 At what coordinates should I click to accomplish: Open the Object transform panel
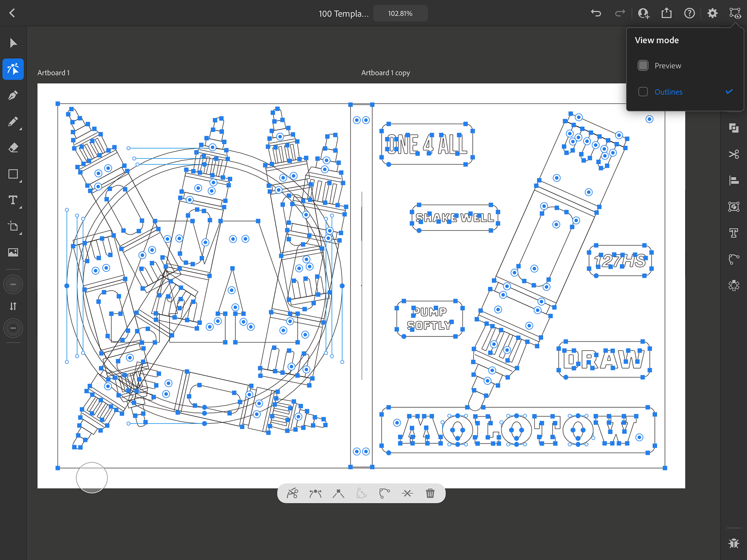point(734,207)
